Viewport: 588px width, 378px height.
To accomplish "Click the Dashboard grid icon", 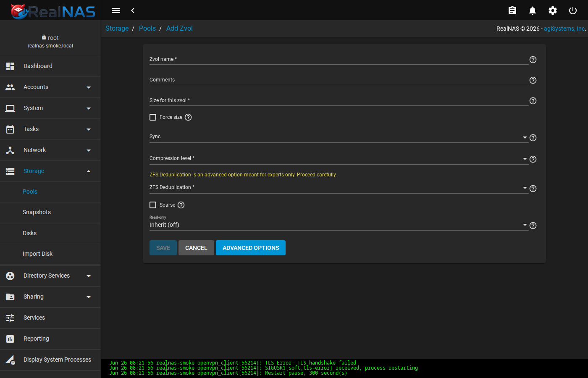I will pos(10,66).
